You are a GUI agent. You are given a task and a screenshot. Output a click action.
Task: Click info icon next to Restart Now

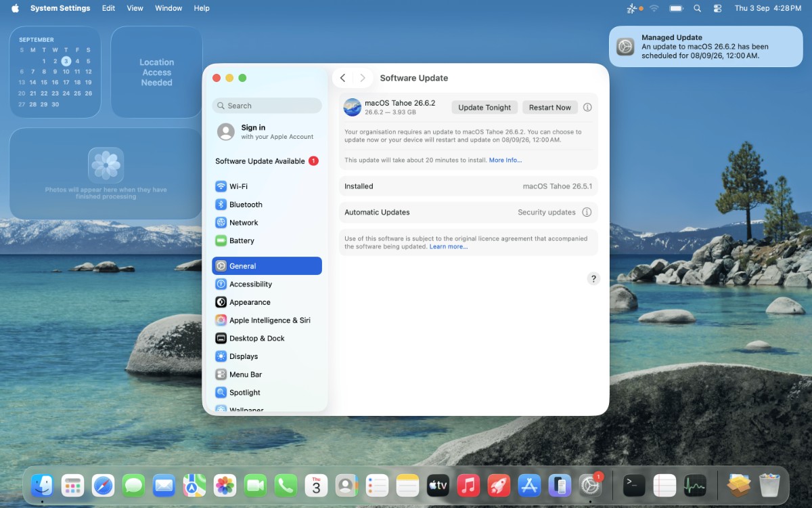587,108
